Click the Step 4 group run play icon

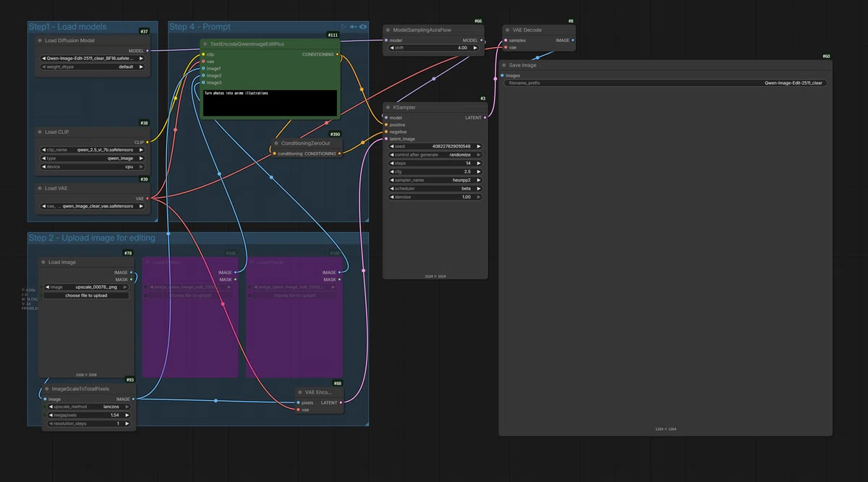344,27
